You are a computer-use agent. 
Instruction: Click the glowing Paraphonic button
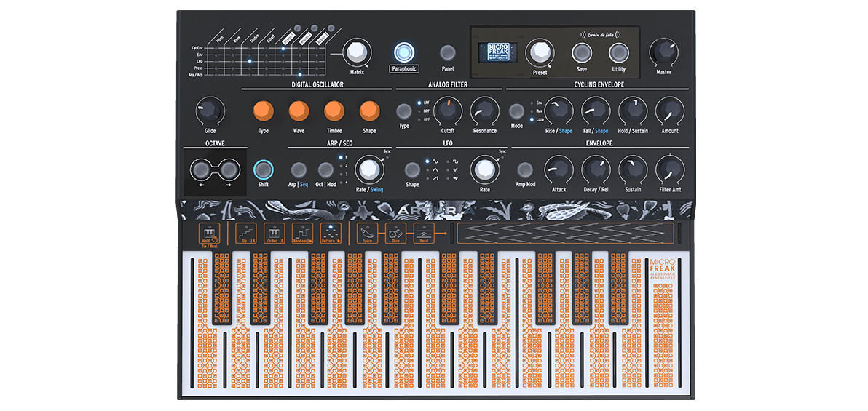click(x=404, y=52)
